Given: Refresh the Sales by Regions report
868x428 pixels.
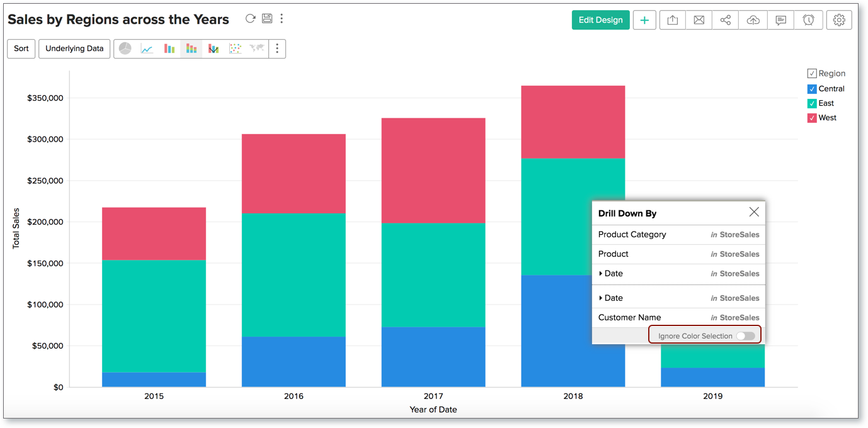Looking at the screenshot, I should coord(251,19).
